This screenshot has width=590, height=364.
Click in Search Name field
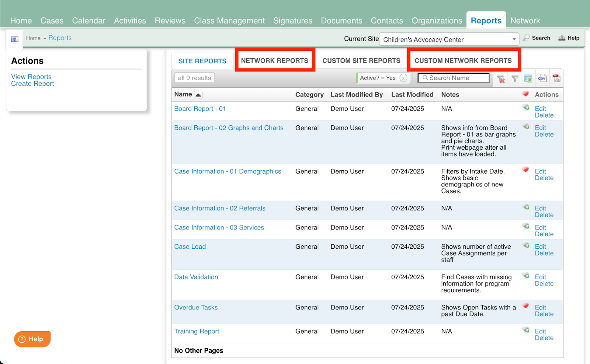click(x=454, y=78)
